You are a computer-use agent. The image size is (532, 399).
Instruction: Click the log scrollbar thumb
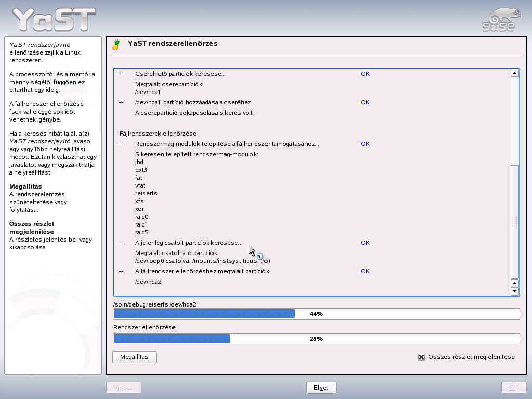coord(515,221)
